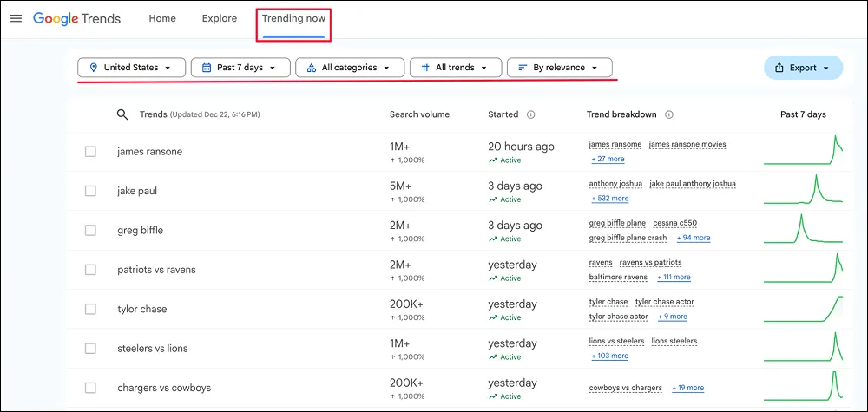Expand + 27 more for james ransone
The height and width of the screenshot is (412, 868).
608,160
